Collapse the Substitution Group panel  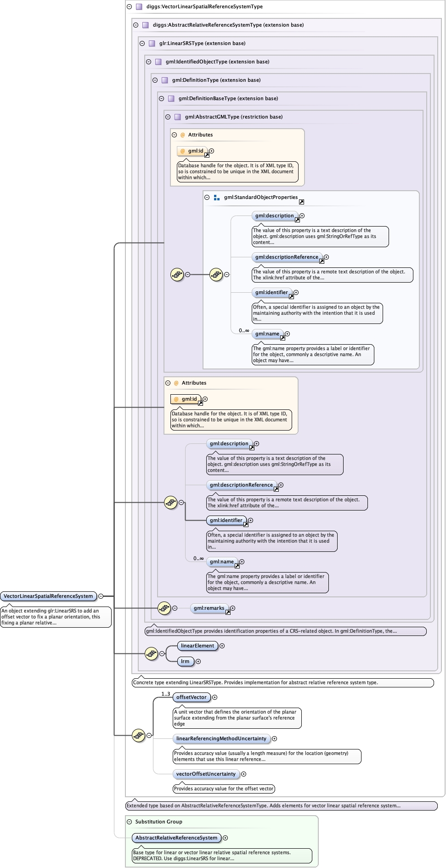pos(130,822)
